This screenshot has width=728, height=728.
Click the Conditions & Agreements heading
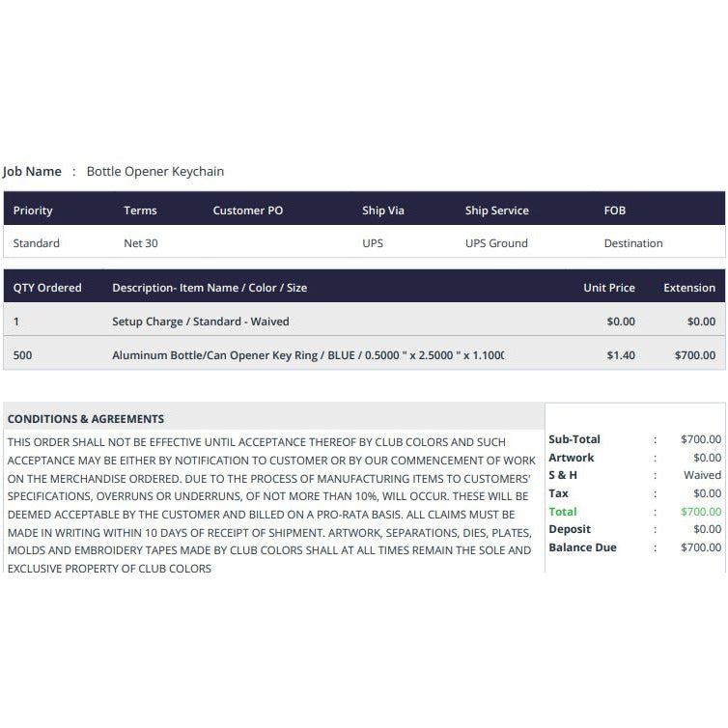tap(86, 419)
